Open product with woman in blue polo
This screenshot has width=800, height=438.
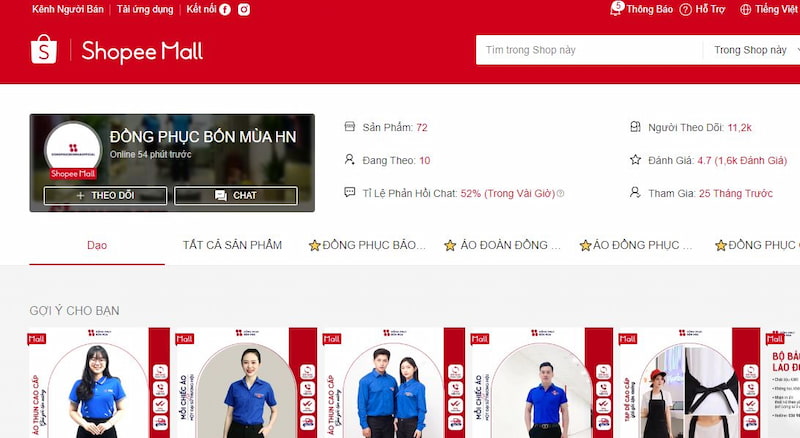pyautogui.click(x=98, y=383)
